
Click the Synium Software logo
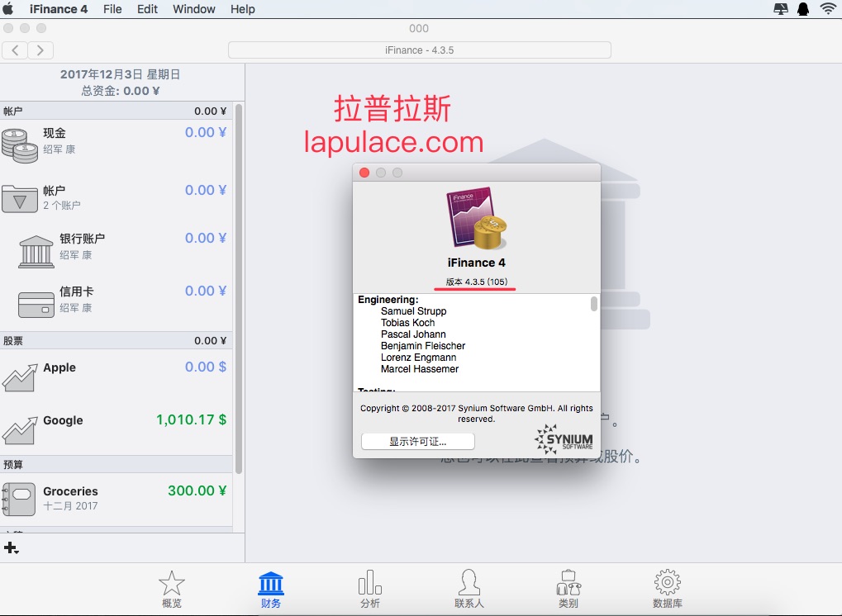click(x=564, y=439)
